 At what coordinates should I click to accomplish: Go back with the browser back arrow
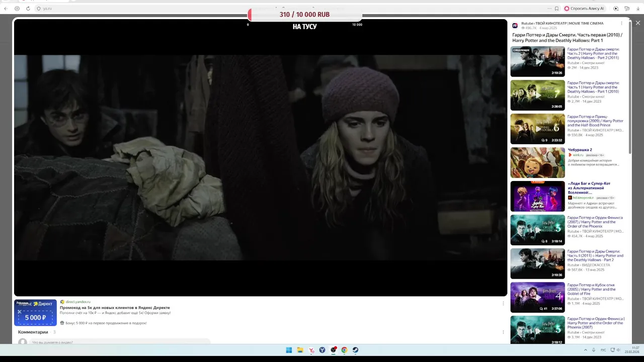[6, 9]
